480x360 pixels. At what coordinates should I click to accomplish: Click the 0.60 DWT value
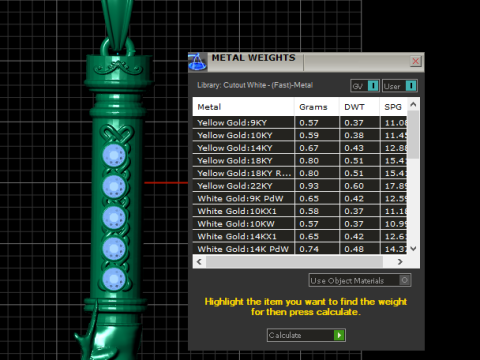[354, 186]
